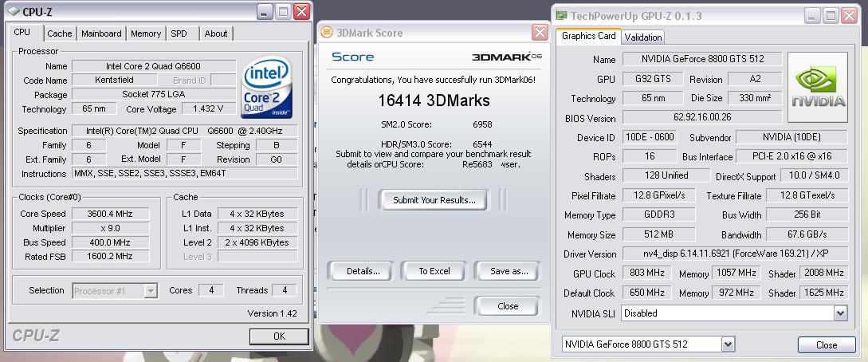Click the Version 1.42 text in CPU-Z
868x362 pixels.
[272, 313]
